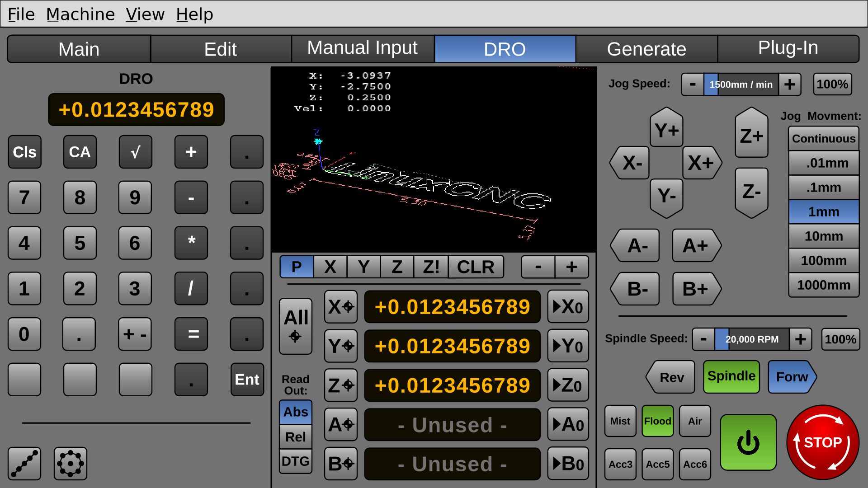Screen dimensions: 868x488
Task: Home the Y axis with Y target button
Action: [x=341, y=346]
